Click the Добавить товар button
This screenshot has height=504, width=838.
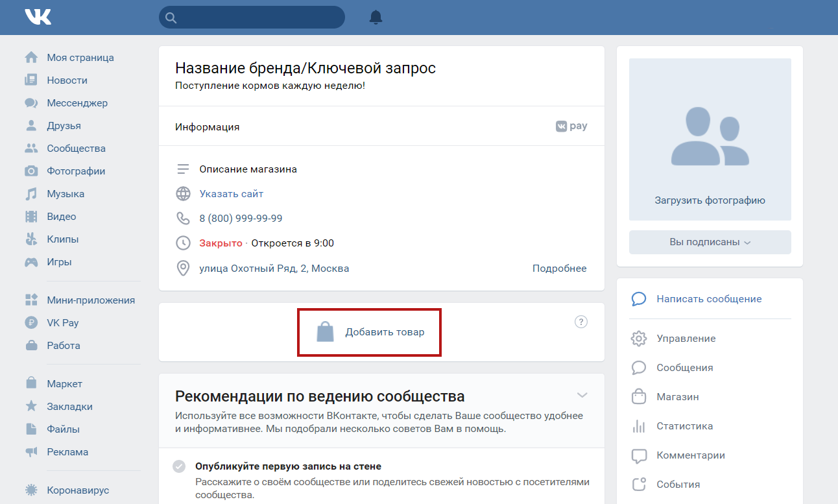pyautogui.click(x=370, y=332)
